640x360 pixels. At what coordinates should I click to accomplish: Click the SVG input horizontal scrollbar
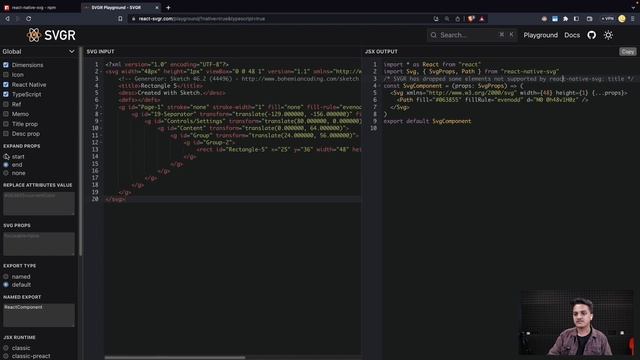(175, 358)
